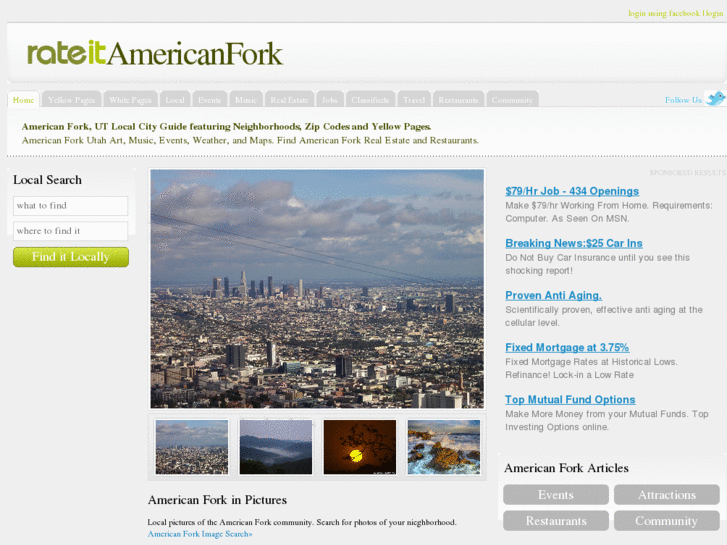Open the Fixed Mortgage at 3.75% link
The width and height of the screenshot is (727, 545).
click(567, 347)
